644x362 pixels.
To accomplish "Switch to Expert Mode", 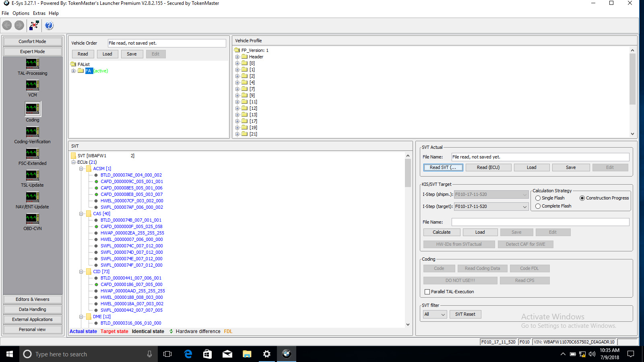I will [33, 51].
